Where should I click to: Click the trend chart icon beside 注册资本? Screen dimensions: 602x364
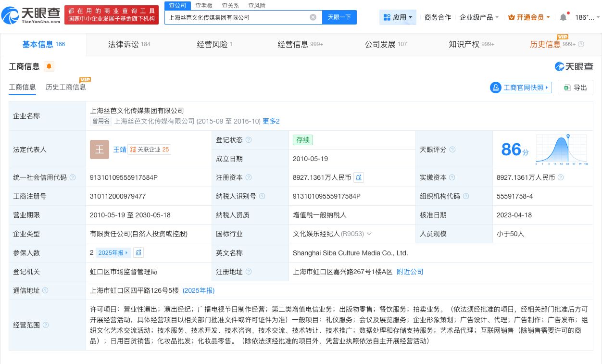(359, 177)
